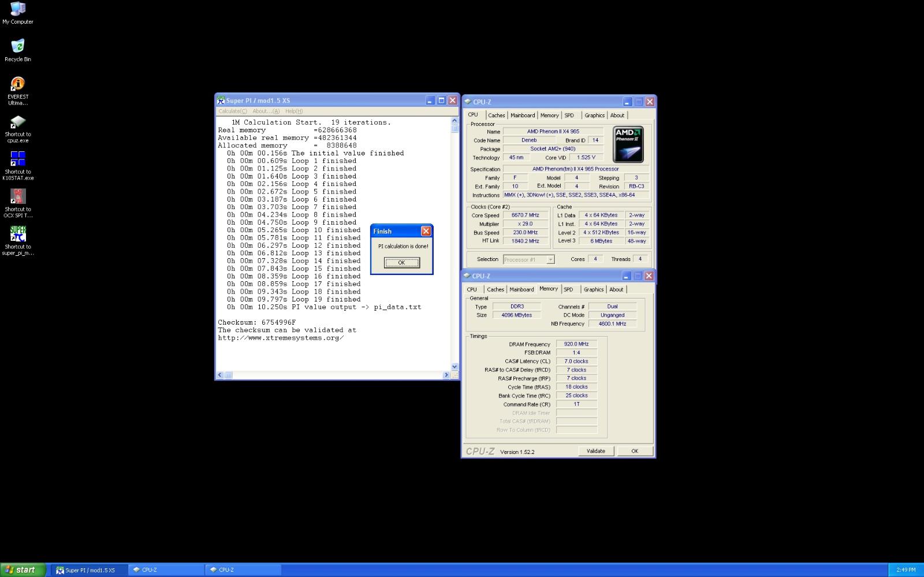This screenshot has width=924, height=577.
Task: Select the OCX SPI shortcut icon
Action: coord(18,196)
